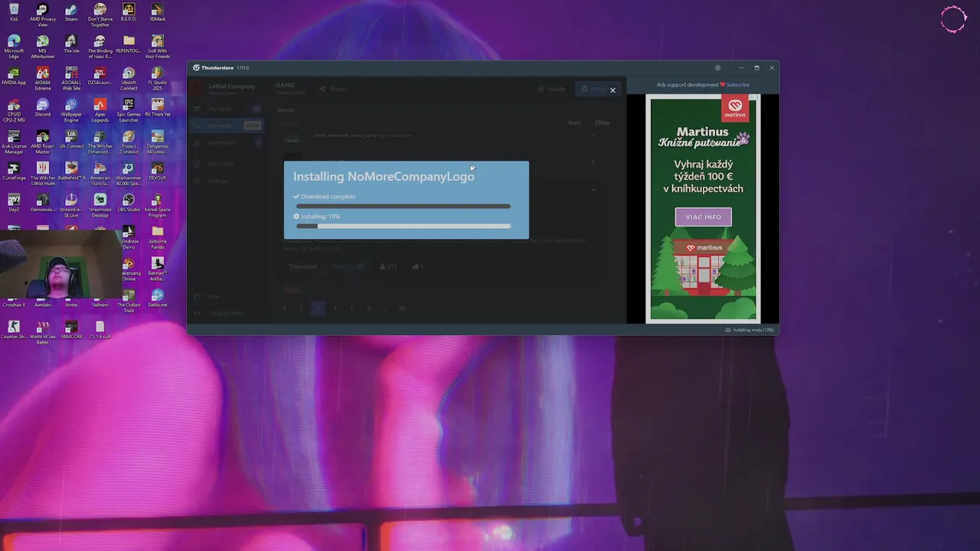Image resolution: width=980 pixels, height=551 pixels.
Task: Select the AIDA64 Extreme desktop icon
Action: (42, 79)
